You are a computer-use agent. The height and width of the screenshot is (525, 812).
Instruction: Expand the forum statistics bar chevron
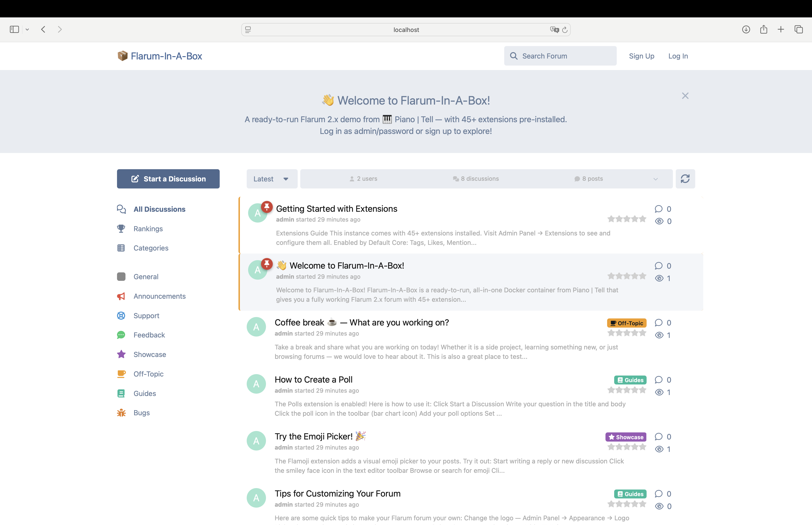point(655,179)
